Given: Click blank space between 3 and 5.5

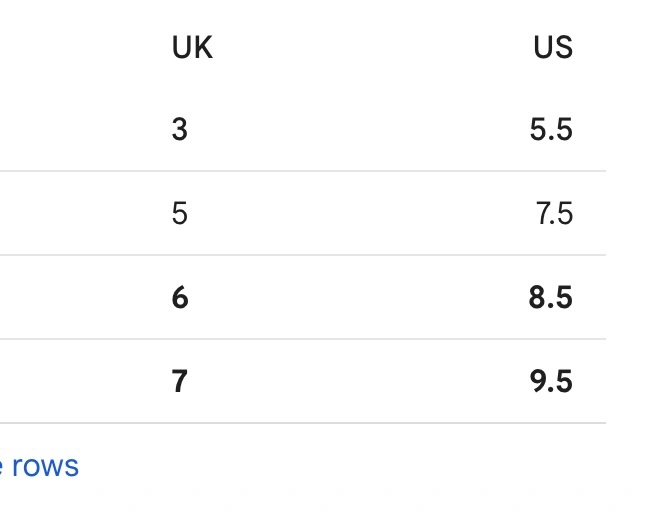Looking at the screenshot, I should click(x=359, y=129).
